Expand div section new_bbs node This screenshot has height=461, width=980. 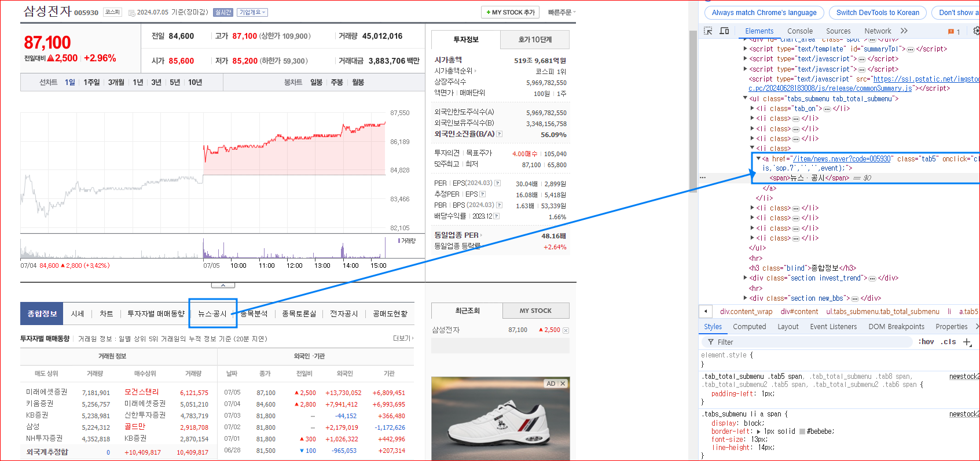[745, 298]
